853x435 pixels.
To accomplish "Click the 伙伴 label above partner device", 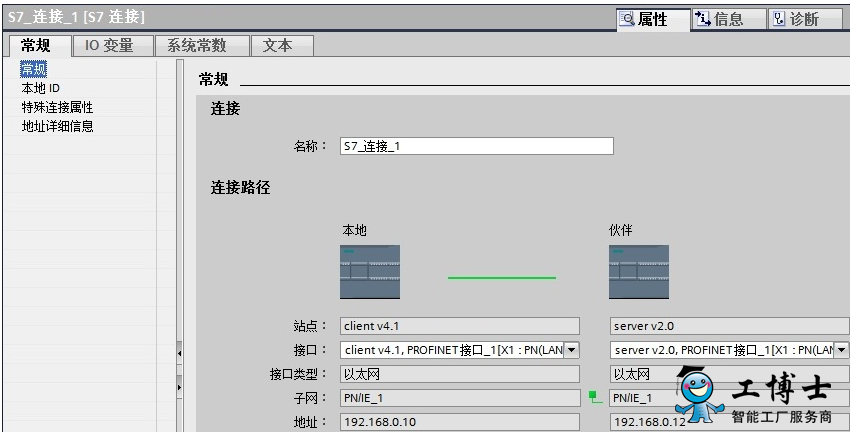I will pos(621,231).
